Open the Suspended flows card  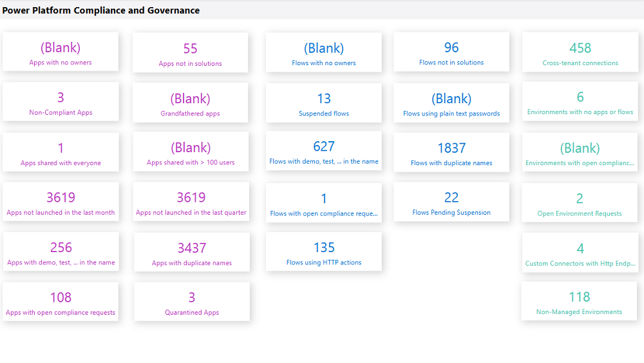(324, 103)
